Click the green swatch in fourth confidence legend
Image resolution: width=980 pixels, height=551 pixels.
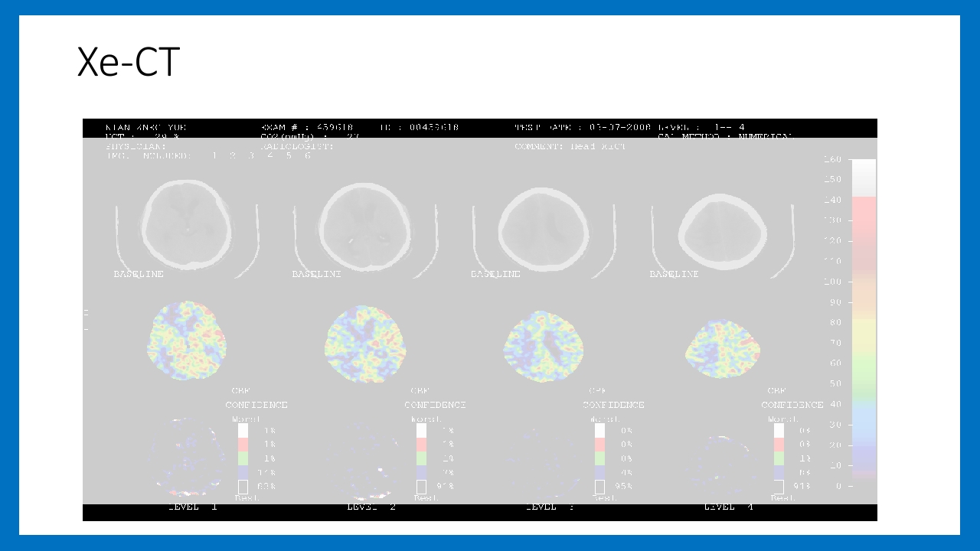[779, 458]
